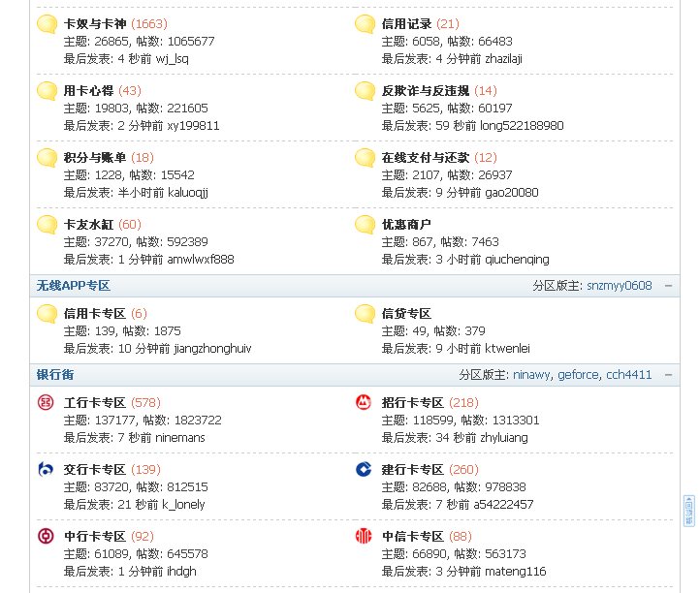View moderator geforce's profile

578,374
